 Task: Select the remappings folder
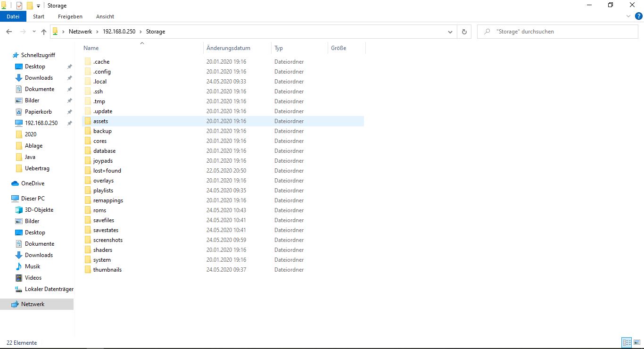coord(108,200)
